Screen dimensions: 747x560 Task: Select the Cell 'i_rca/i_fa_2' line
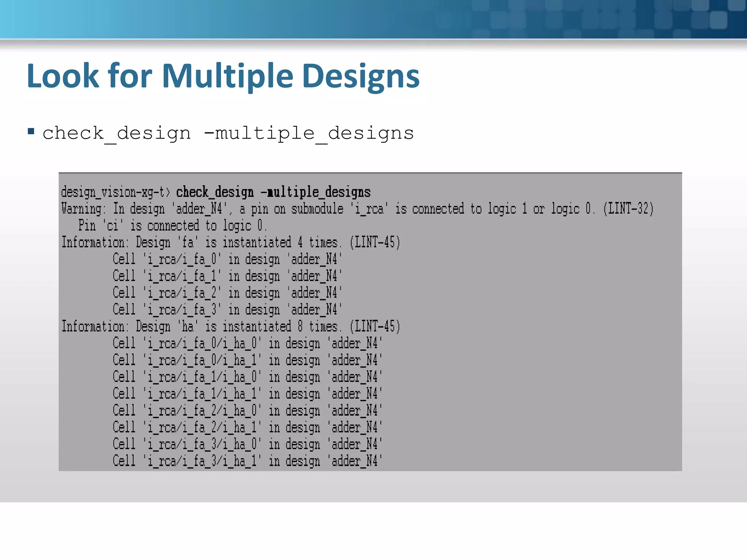point(227,293)
